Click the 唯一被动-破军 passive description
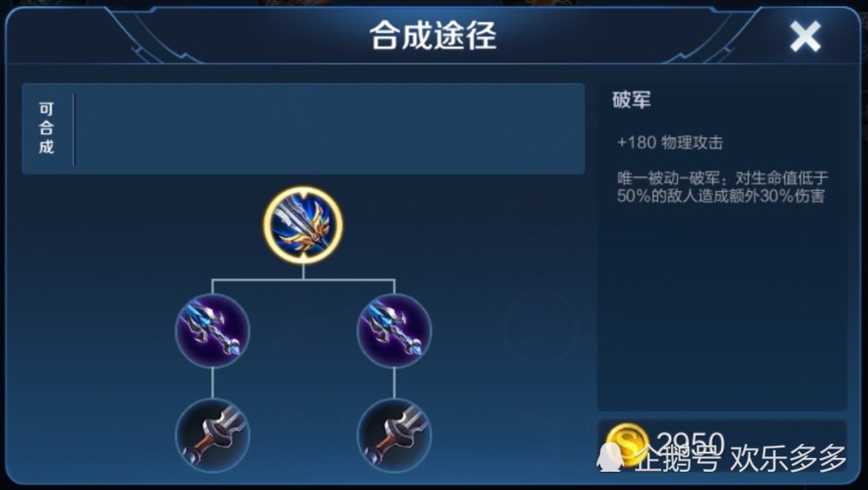The height and width of the screenshot is (490, 868). (722, 187)
